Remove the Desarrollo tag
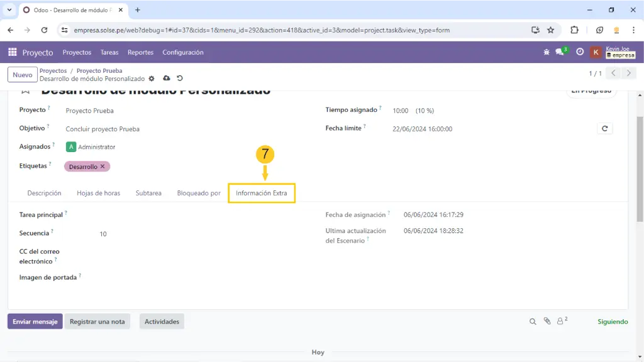644x362 pixels. [x=103, y=167]
